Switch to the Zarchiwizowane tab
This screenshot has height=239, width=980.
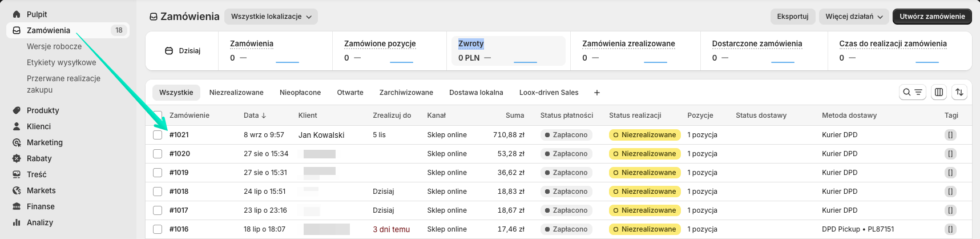click(x=406, y=93)
